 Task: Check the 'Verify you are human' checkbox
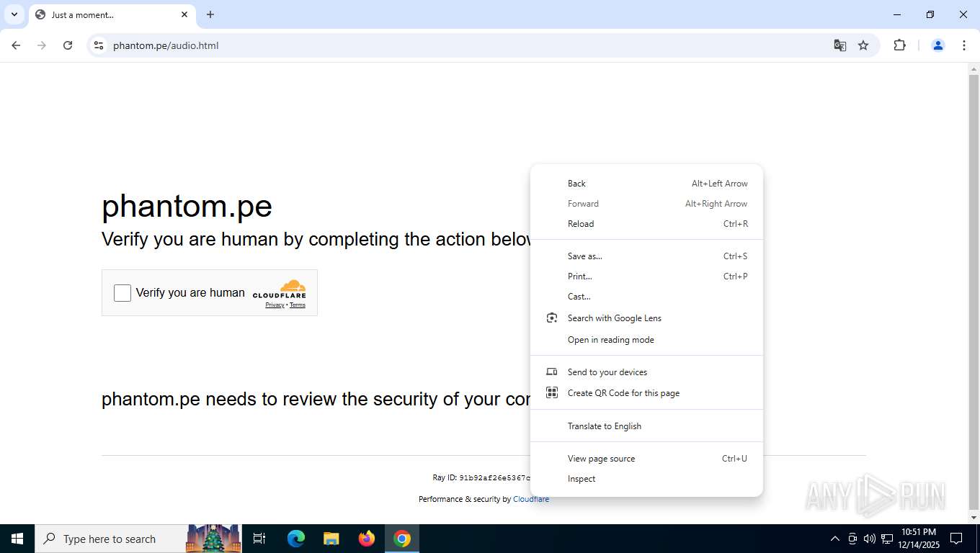click(x=122, y=293)
